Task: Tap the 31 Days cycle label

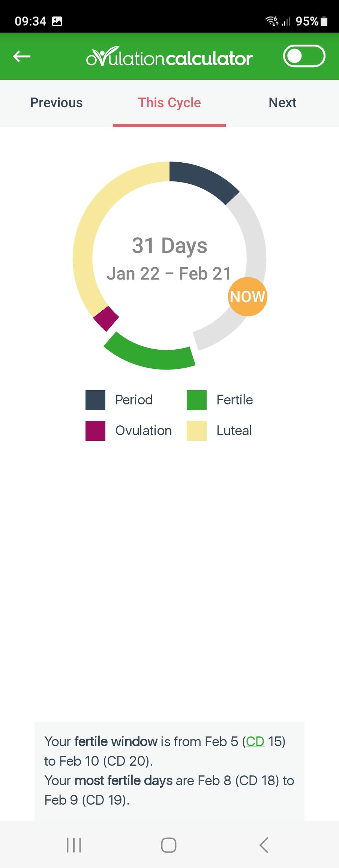Action: (x=169, y=245)
